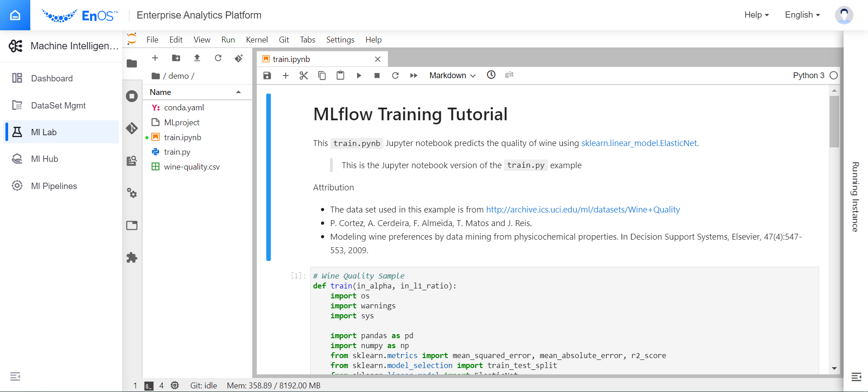The width and height of the screenshot is (868, 392).
Task: Interrupt the kernel with stop icon
Action: [377, 76]
